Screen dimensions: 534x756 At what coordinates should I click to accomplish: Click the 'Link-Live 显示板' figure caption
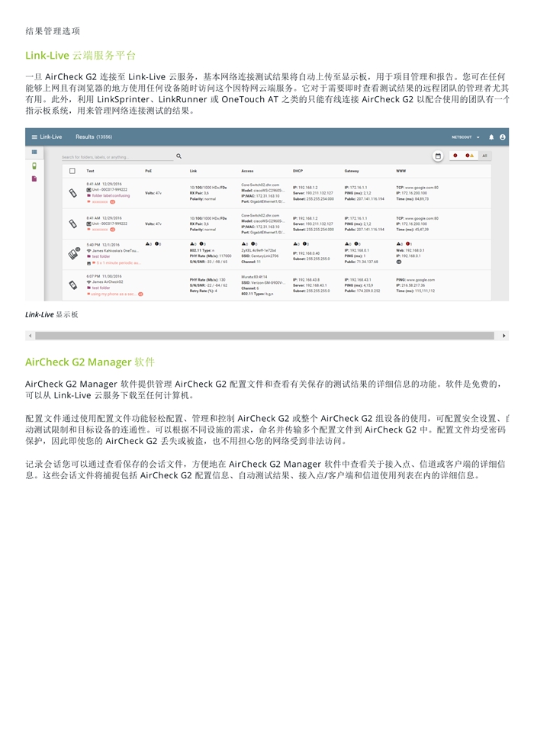click(52, 314)
